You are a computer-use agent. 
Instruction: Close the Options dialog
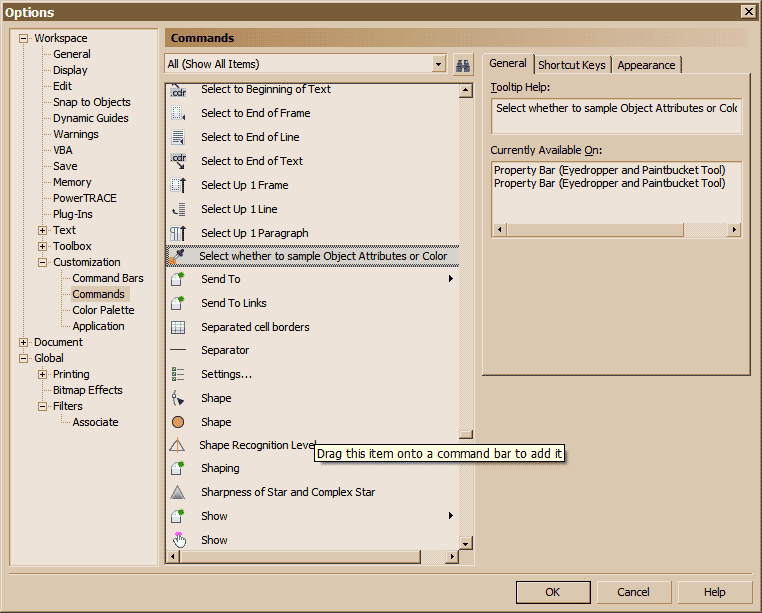coord(748,12)
